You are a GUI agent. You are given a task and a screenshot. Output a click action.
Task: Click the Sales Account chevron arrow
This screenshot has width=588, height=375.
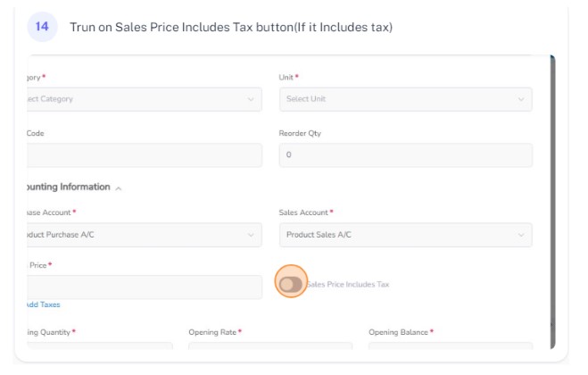[x=521, y=236]
